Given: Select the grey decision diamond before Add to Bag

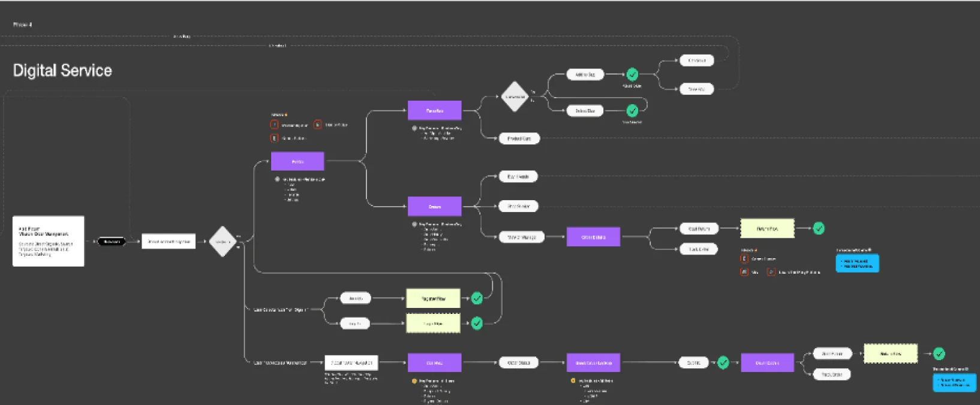Looking at the screenshot, I should click(515, 96).
